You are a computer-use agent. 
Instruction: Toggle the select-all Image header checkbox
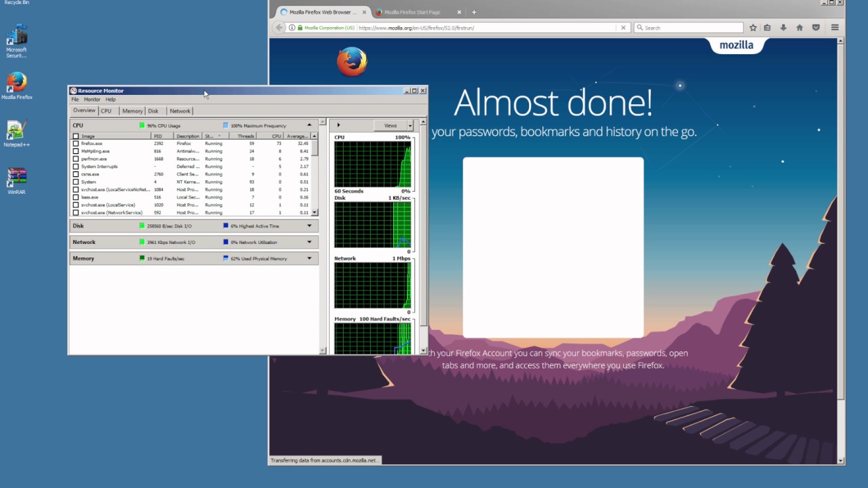(75, 136)
